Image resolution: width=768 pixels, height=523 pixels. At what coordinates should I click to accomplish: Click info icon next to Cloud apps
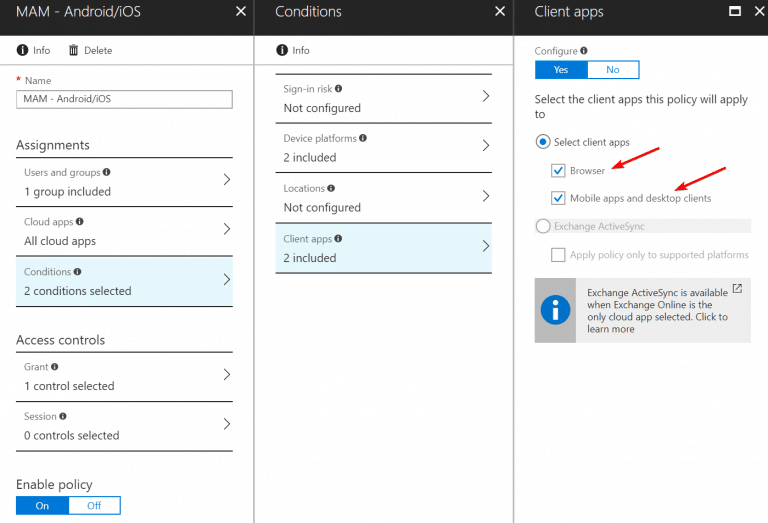click(x=79, y=222)
